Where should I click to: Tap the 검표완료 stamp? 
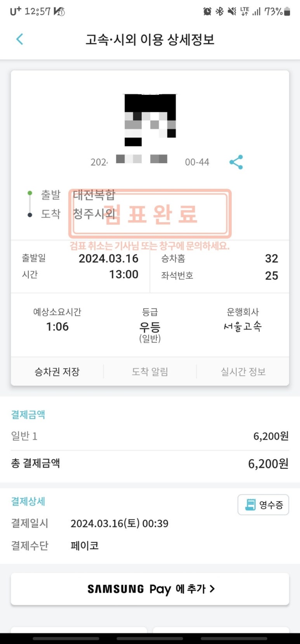(150, 214)
